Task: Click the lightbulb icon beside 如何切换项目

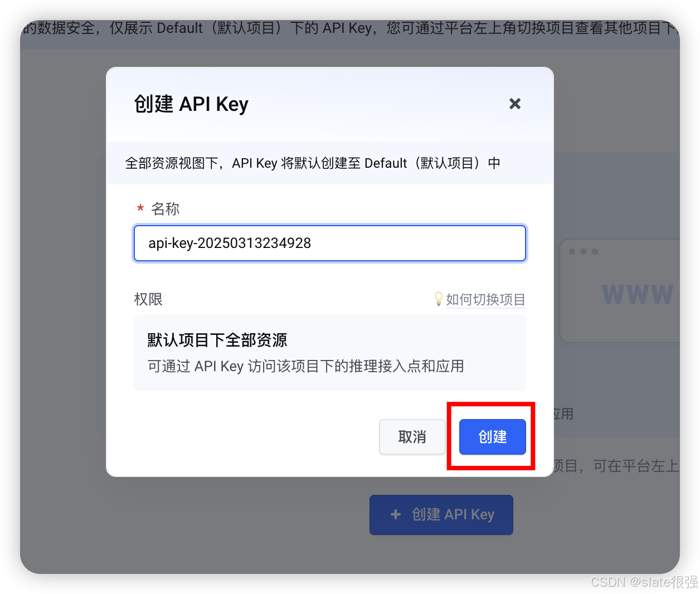Action: (x=439, y=299)
